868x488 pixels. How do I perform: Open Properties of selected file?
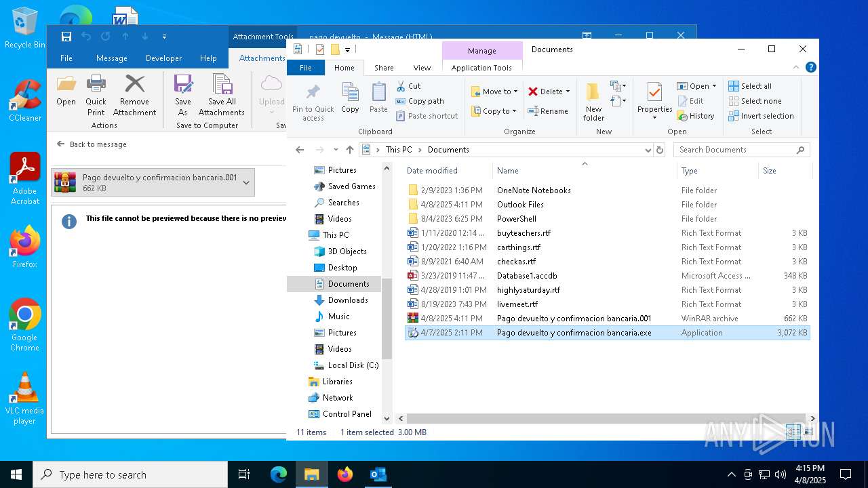654,100
